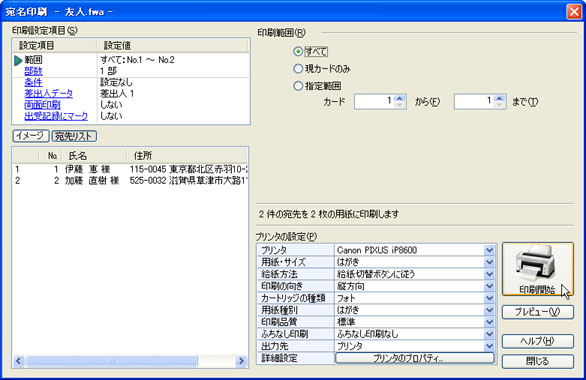Viewport: 586px width, 380px height.
Task: Click the 115-0045 東京都北区 address cell
Action: [189, 169]
